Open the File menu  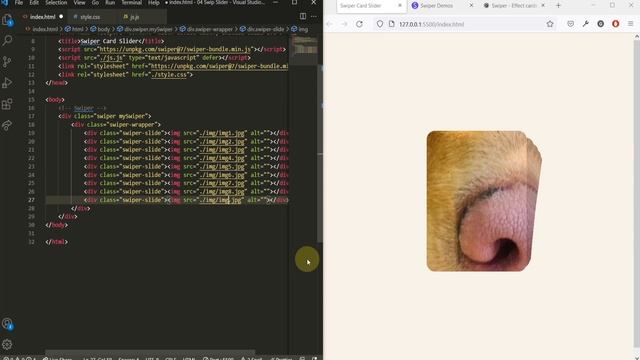coord(19,2)
